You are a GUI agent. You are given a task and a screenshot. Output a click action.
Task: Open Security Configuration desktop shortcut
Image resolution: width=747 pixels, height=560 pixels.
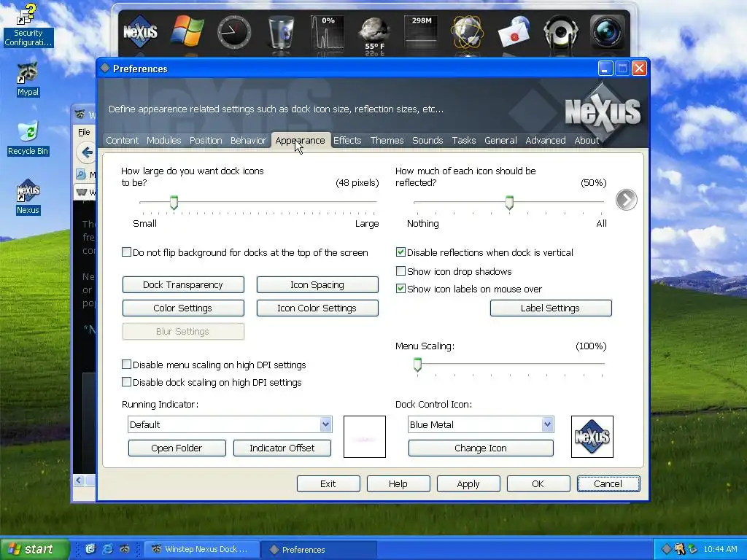click(28, 25)
